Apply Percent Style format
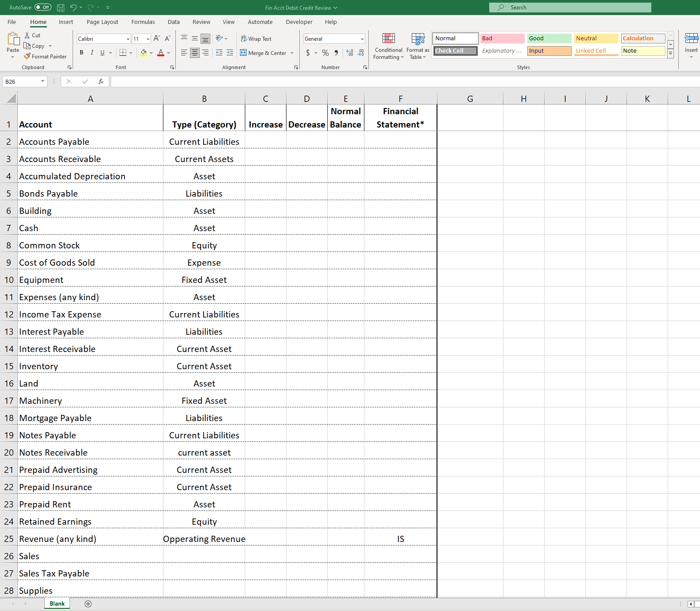 point(325,53)
